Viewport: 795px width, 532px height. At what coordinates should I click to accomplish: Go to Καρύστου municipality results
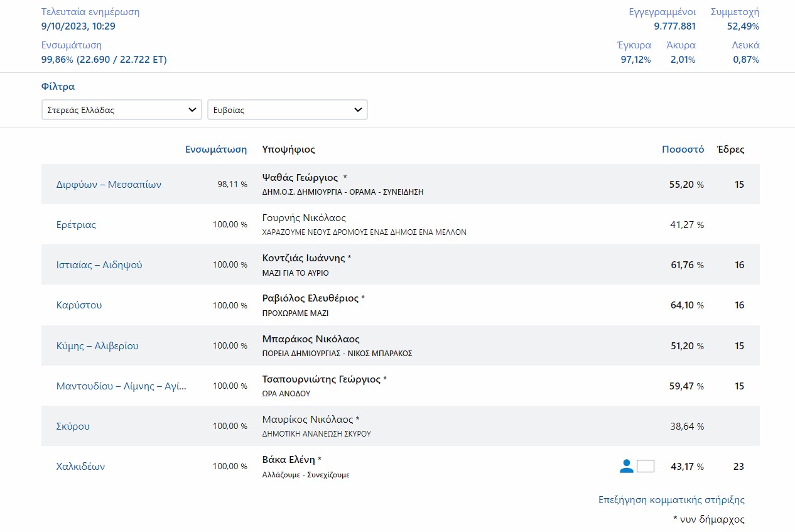click(79, 305)
